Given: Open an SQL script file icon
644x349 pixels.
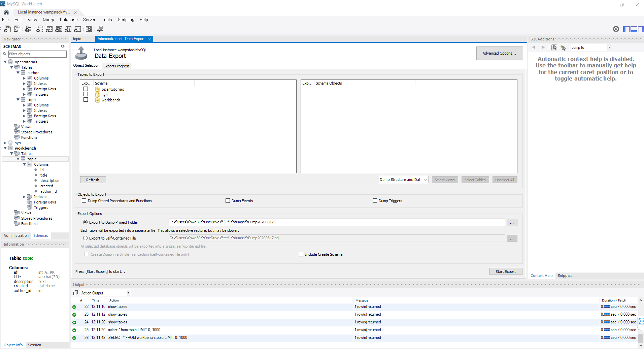Looking at the screenshot, I should pyautogui.click(x=17, y=29).
